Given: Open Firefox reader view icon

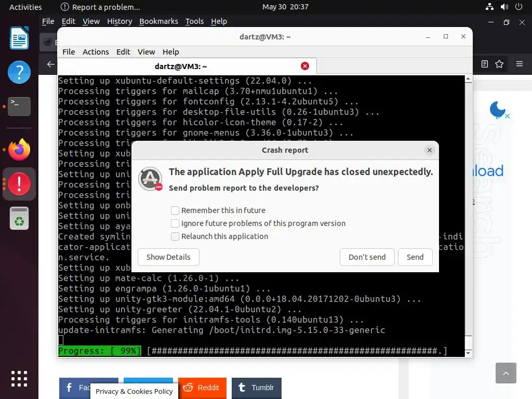Looking at the screenshot, I should [x=485, y=64].
